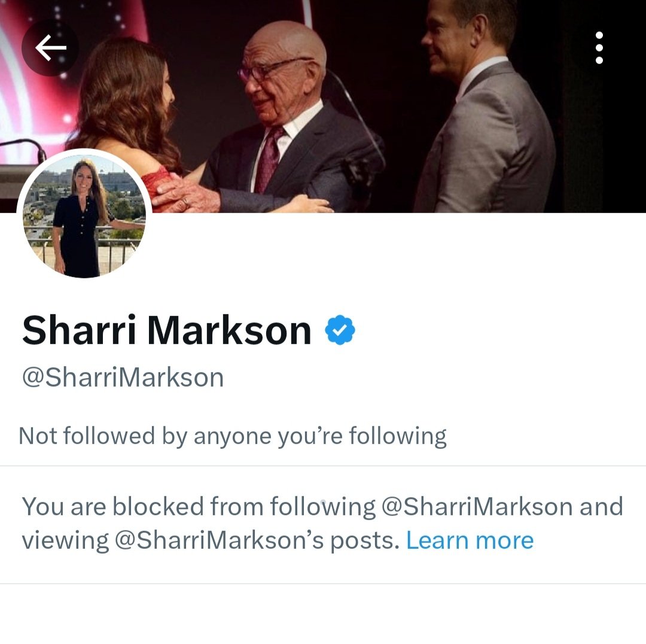The image size is (646, 644).
Task: Tap the @SharriMarkson mention after 'blocked from following'
Action: point(477,506)
